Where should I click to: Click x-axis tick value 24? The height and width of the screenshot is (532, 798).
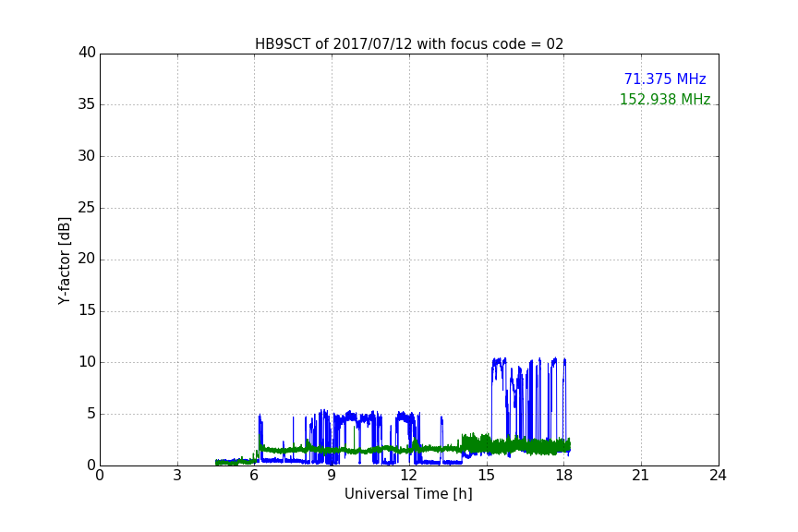pyautogui.click(x=718, y=476)
